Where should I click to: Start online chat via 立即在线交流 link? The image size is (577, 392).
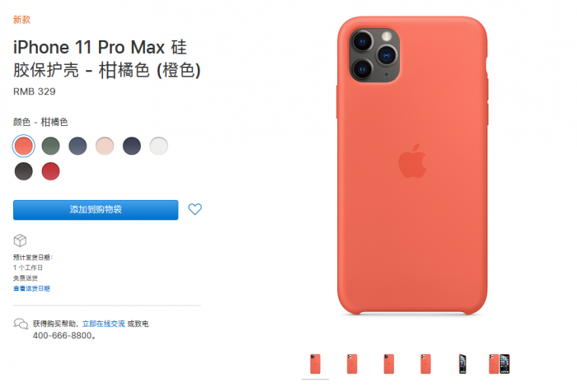103,324
